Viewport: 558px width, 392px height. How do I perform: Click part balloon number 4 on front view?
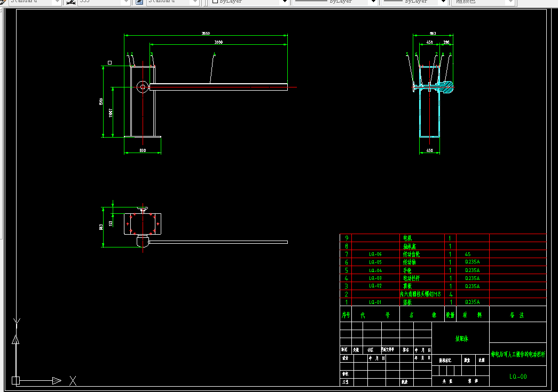tap(214, 54)
